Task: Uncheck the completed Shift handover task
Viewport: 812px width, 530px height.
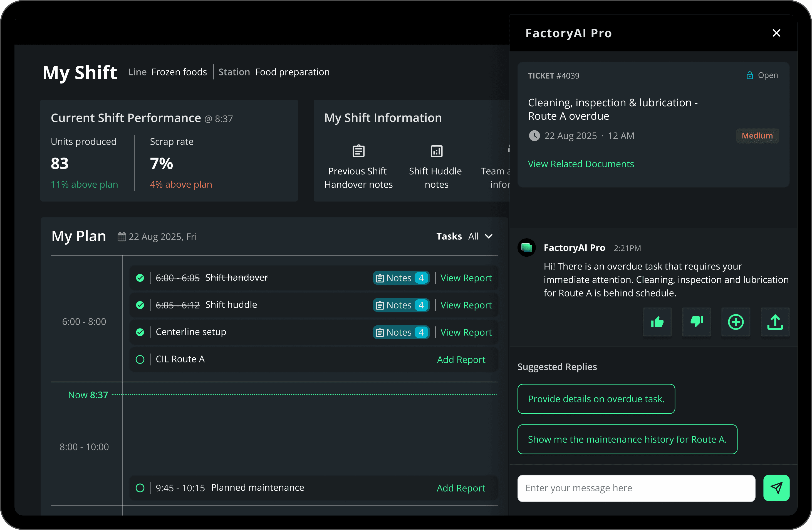Action: click(140, 278)
